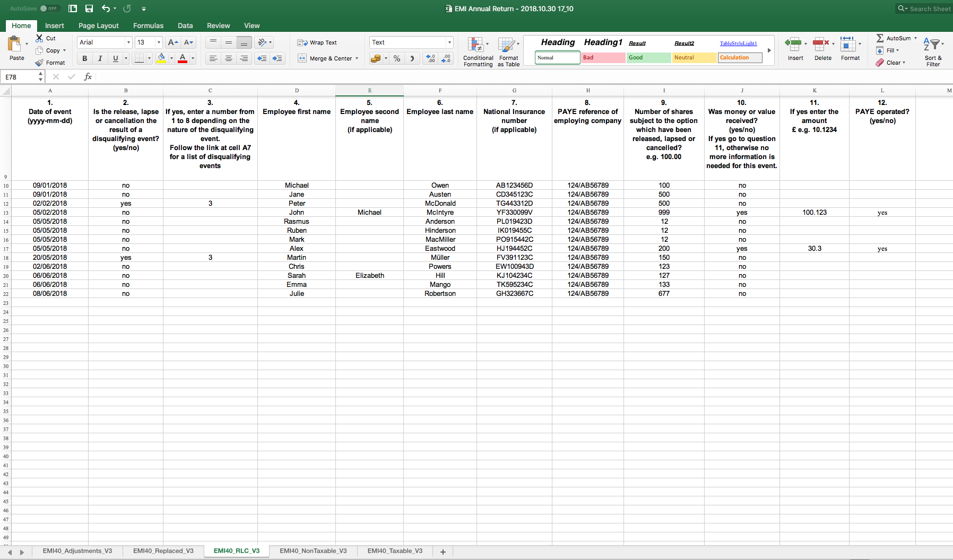This screenshot has height=560, width=953.
Task: Open the workbook template icon in title bar
Action: (73, 8)
